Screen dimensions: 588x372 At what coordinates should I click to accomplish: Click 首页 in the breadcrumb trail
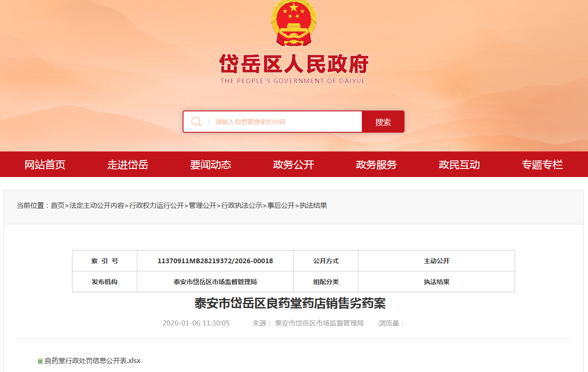tap(58, 206)
